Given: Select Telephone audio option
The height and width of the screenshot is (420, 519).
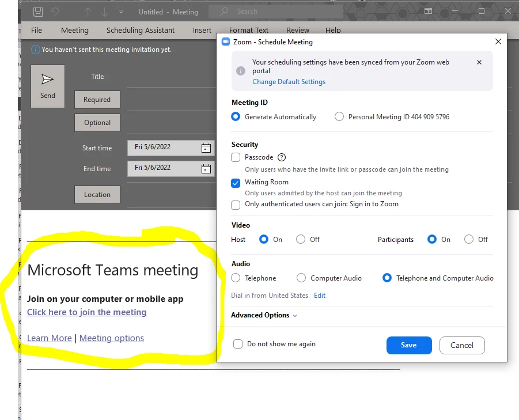Looking at the screenshot, I should (236, 278).
